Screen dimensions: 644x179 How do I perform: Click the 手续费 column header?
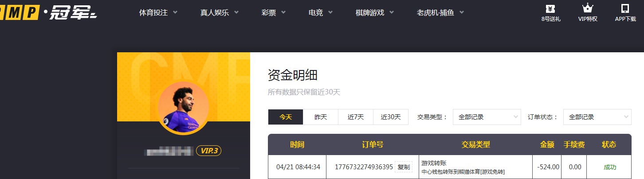574,145
